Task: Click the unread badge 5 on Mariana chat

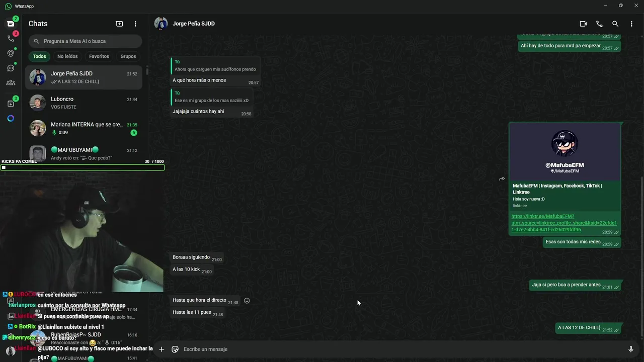Action: tap(134, 133)
